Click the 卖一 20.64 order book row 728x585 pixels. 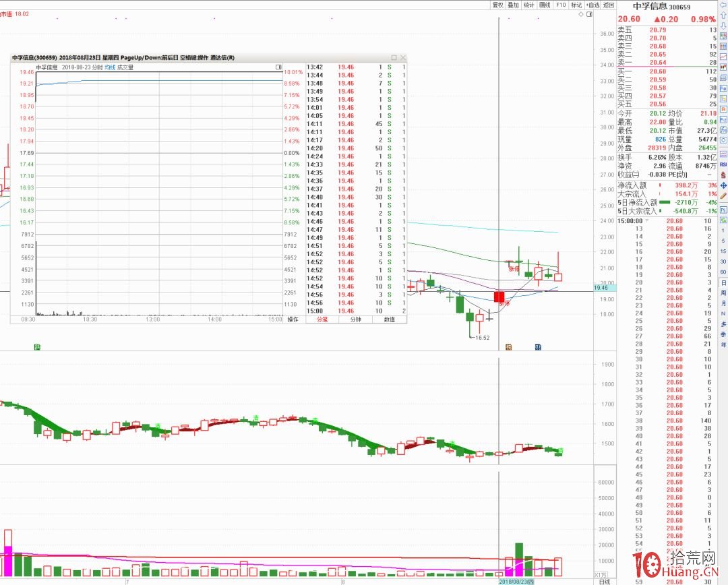coord(667,62)
